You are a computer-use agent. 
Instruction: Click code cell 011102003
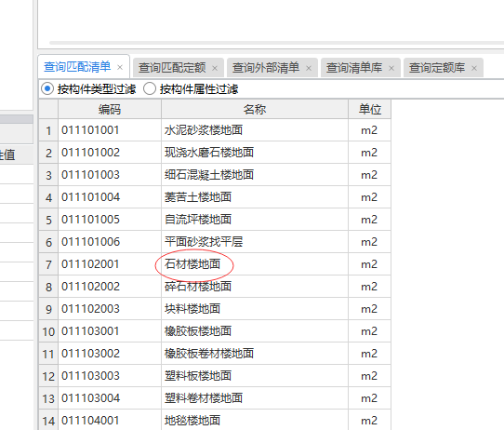coord(110,309)
